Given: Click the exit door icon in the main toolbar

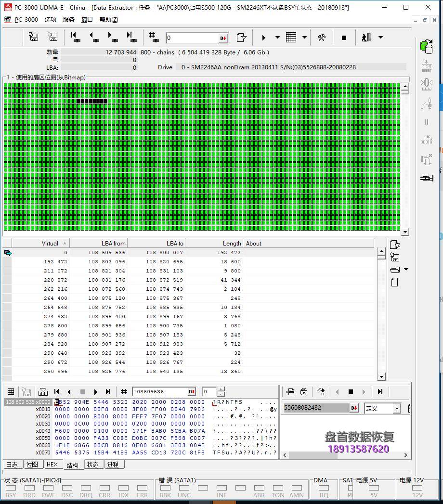Looking at the screenshot, I should [x=366, y=38].
